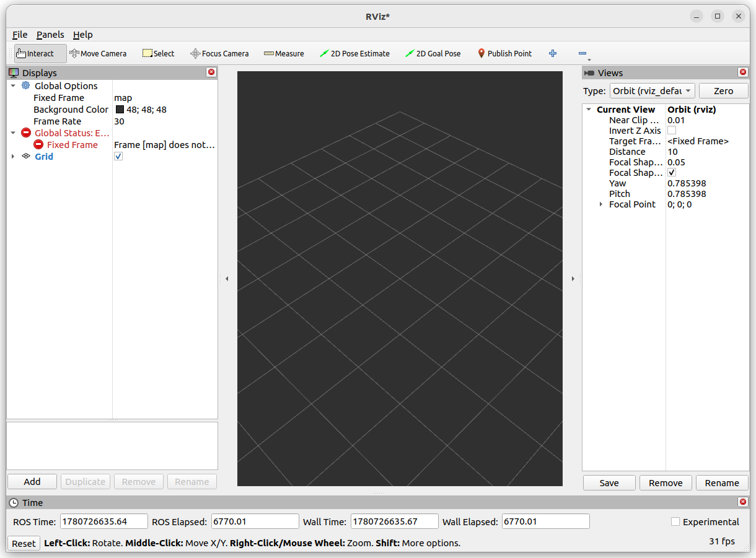This screenshot has width=756, height=558.
Task: Select the Frame Rate value 30
Action: tap(119, 121)
